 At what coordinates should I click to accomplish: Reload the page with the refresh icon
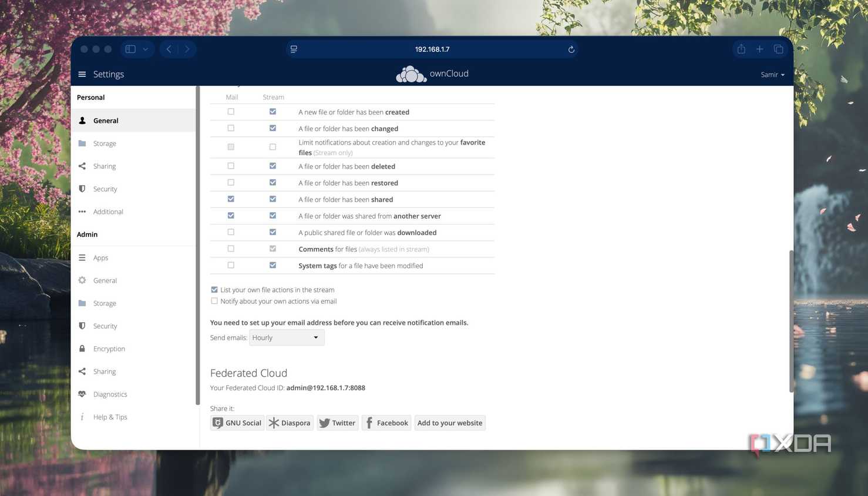point(571,49)
